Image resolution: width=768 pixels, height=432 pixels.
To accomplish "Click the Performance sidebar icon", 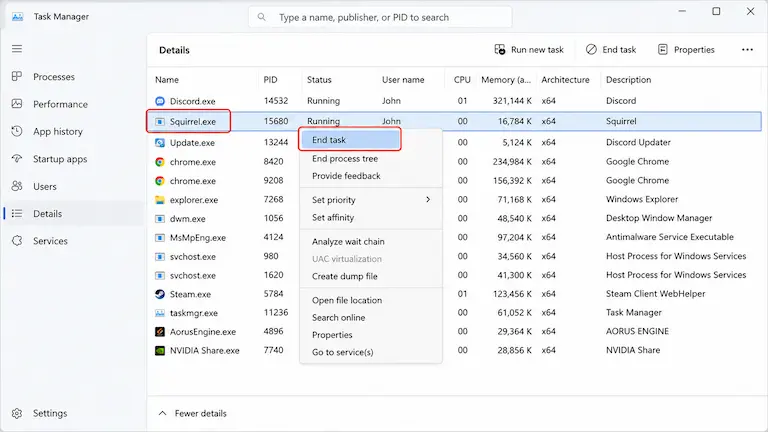I will (17, 104).
